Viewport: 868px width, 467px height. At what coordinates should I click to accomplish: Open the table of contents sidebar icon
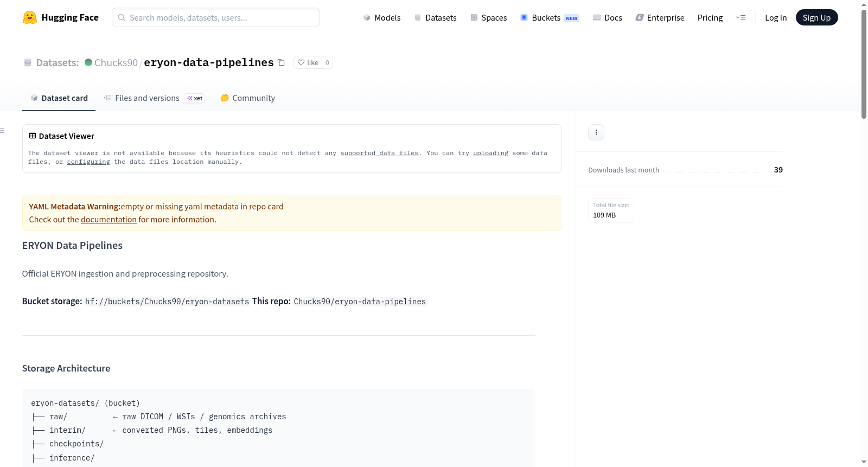(3, 131)
